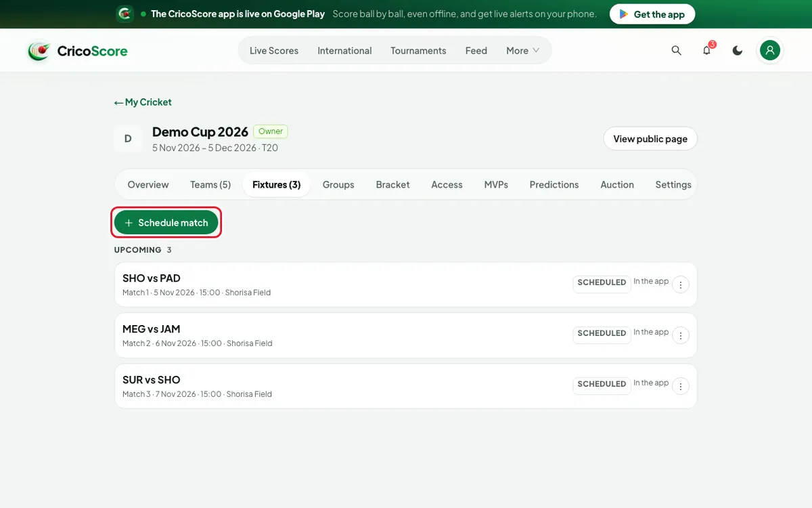Open the search magnifier icon
812x508 pixels.
(x=676, y=51)
